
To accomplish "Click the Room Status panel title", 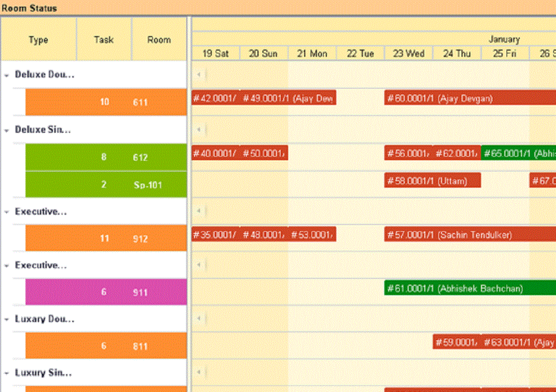I will tap(29, 8).
